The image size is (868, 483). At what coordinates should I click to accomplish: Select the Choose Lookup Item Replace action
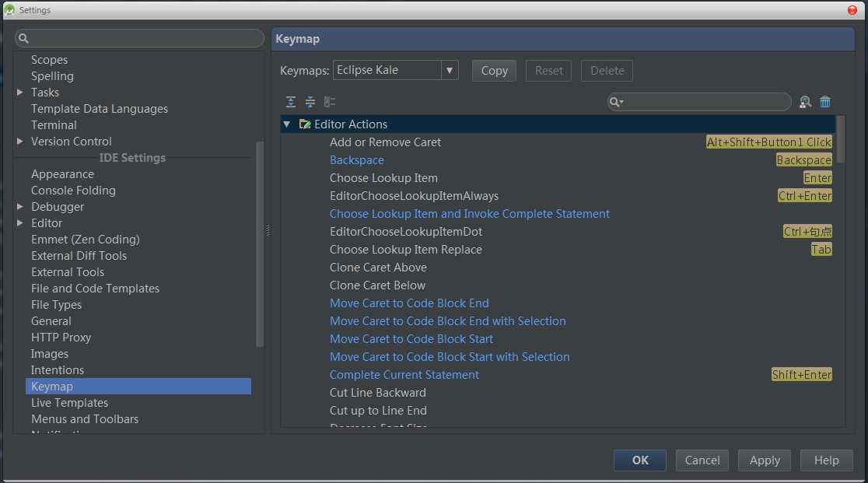pyautogui.click(x=405, y=250)
